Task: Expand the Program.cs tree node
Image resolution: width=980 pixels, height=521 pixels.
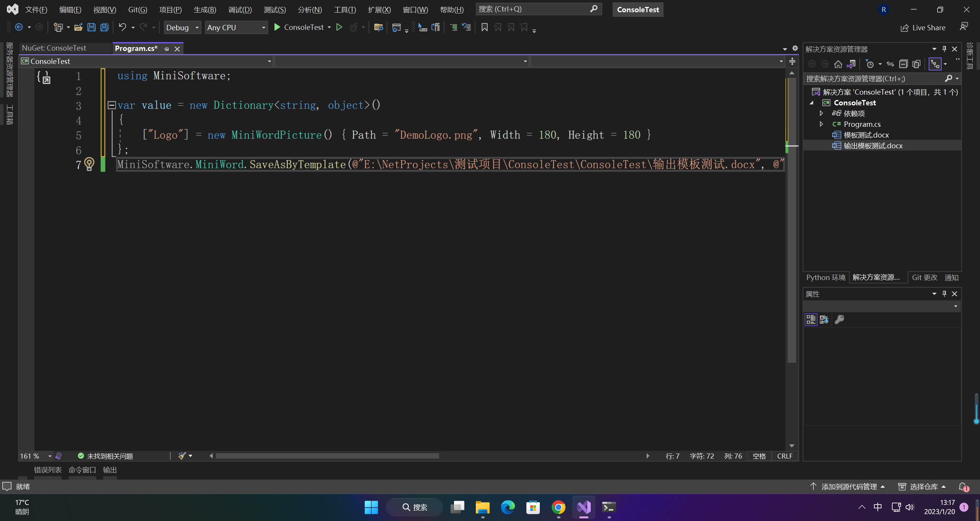Action: tap(821, 124)
